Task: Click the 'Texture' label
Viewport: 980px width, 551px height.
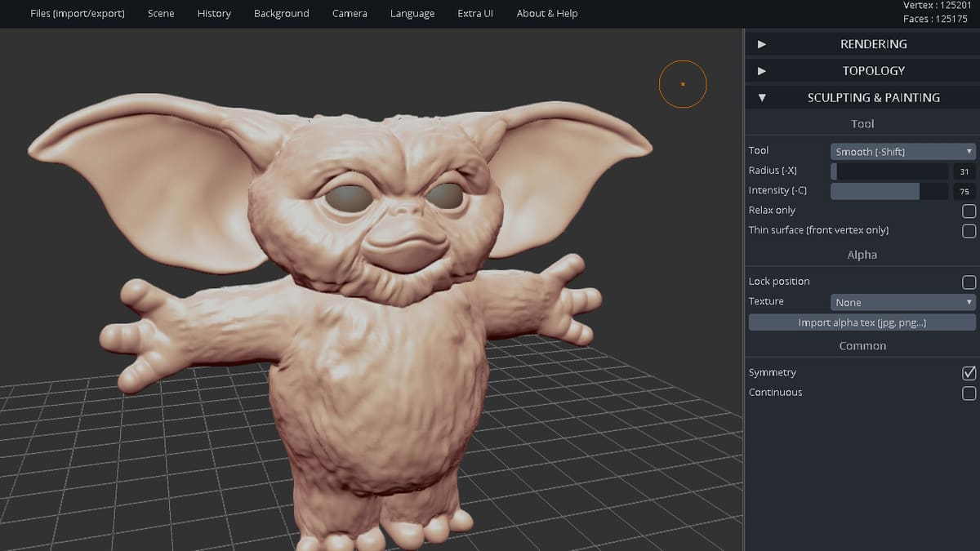Action: click(x=766, y=301)
